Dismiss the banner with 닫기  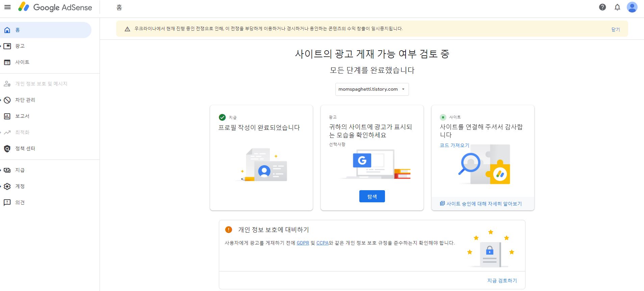click(x=616, y=29)
